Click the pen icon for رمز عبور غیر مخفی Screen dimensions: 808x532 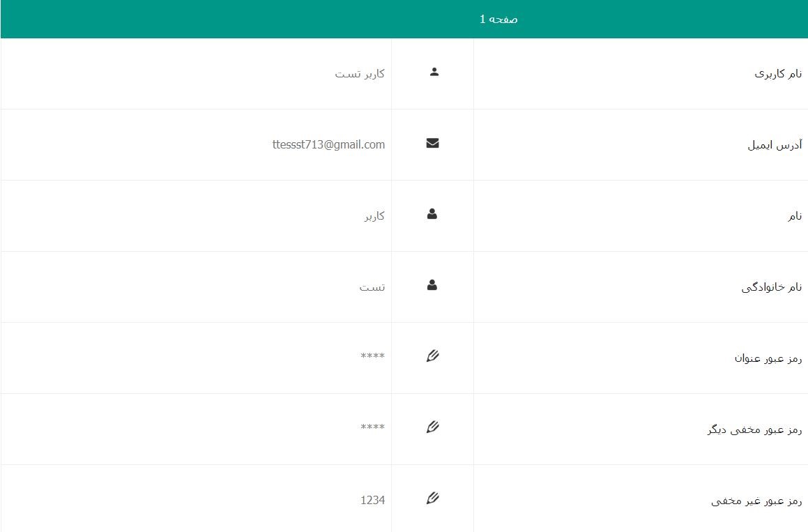432,499
